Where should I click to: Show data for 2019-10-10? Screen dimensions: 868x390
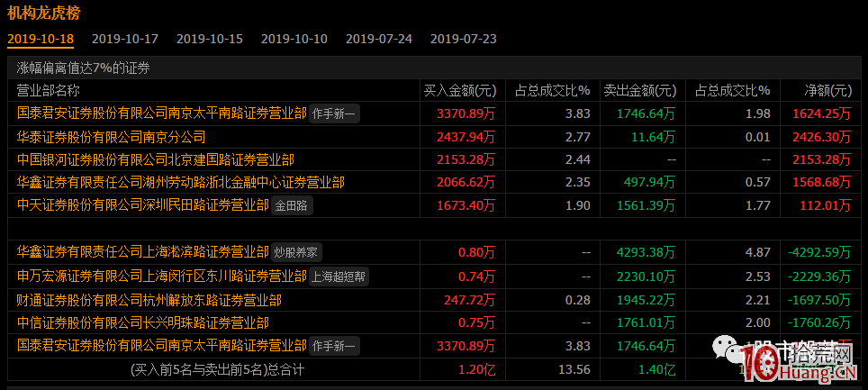click(294, 39)
